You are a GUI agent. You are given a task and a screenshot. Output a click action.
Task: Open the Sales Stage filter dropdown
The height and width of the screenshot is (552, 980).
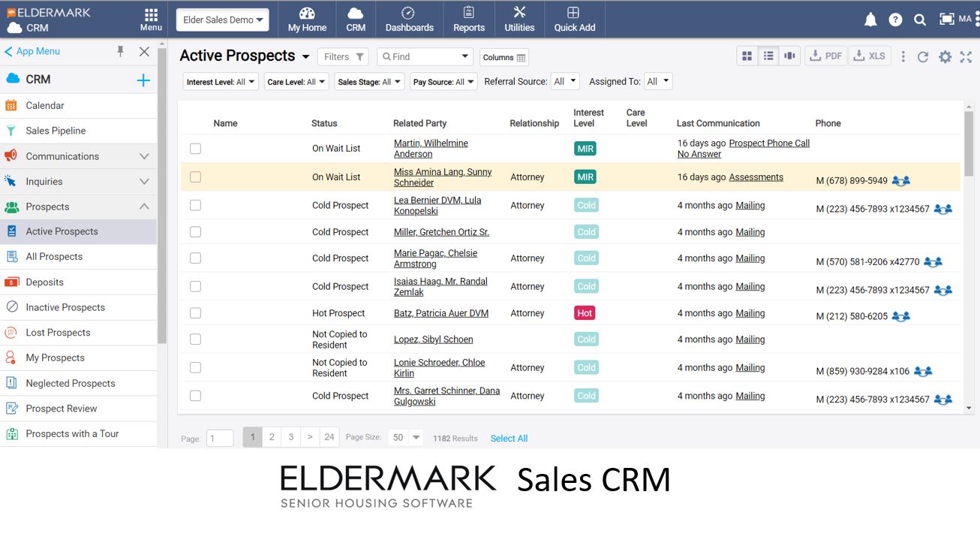369,82
